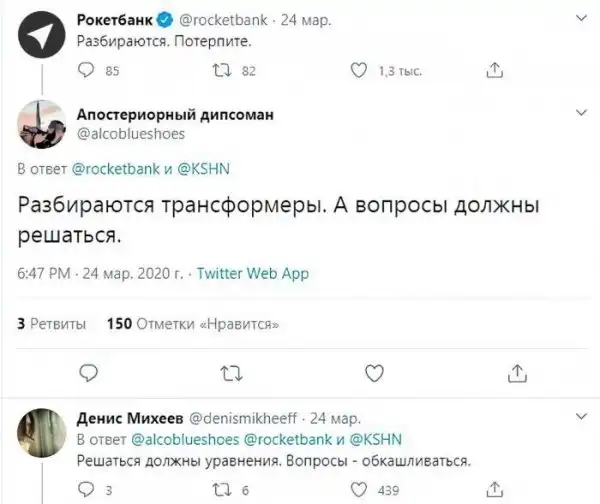
Task: Open the Twitter Web App source link
Action: 252,273
